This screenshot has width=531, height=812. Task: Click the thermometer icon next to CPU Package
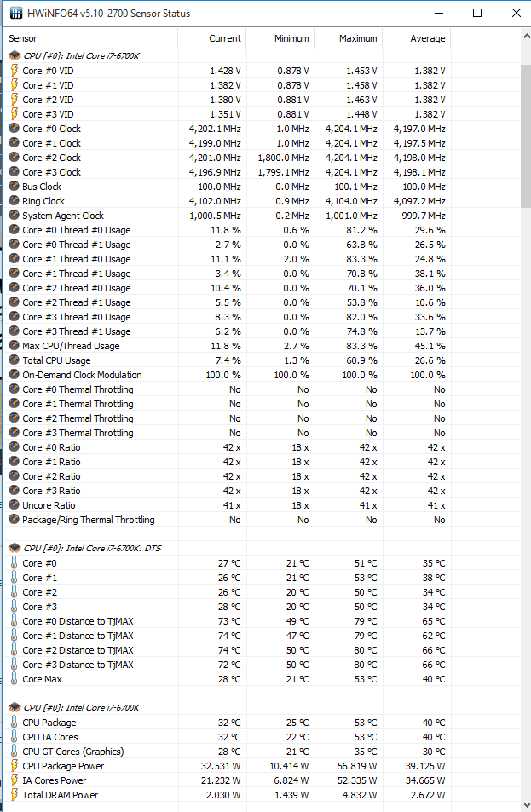point(14,723)
